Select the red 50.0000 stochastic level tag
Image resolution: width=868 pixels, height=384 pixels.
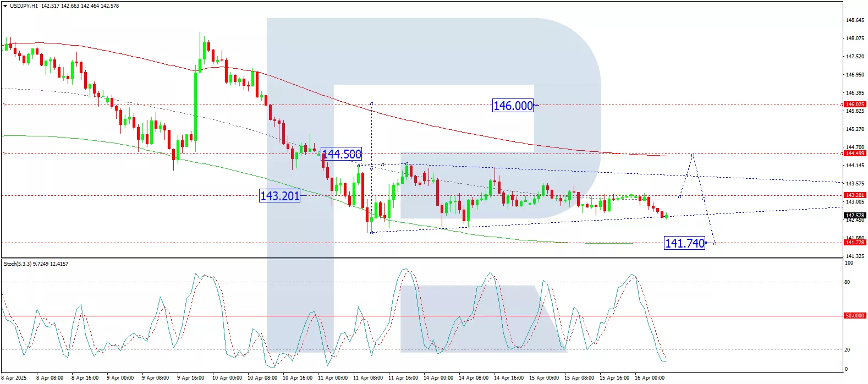click(x=854, y=316)
